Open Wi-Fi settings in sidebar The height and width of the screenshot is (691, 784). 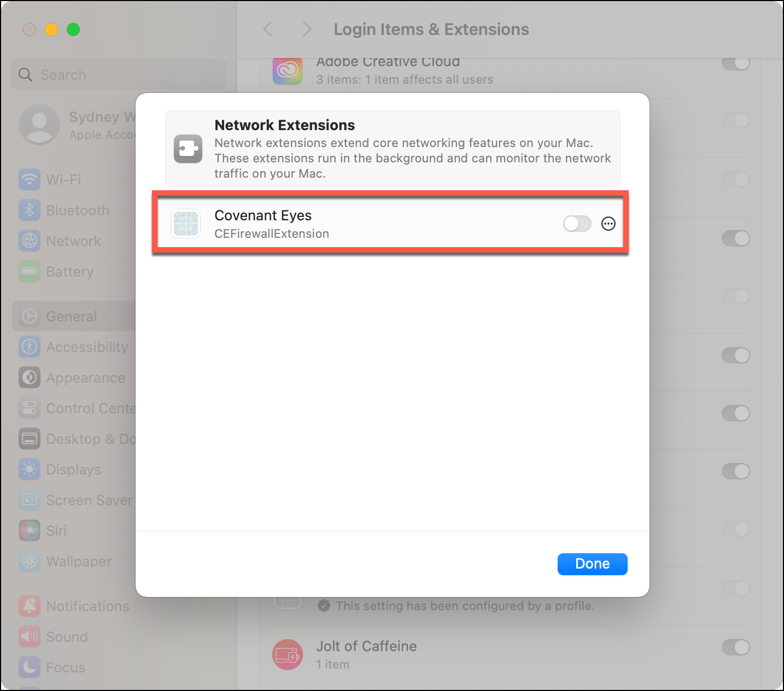(63, 180)
